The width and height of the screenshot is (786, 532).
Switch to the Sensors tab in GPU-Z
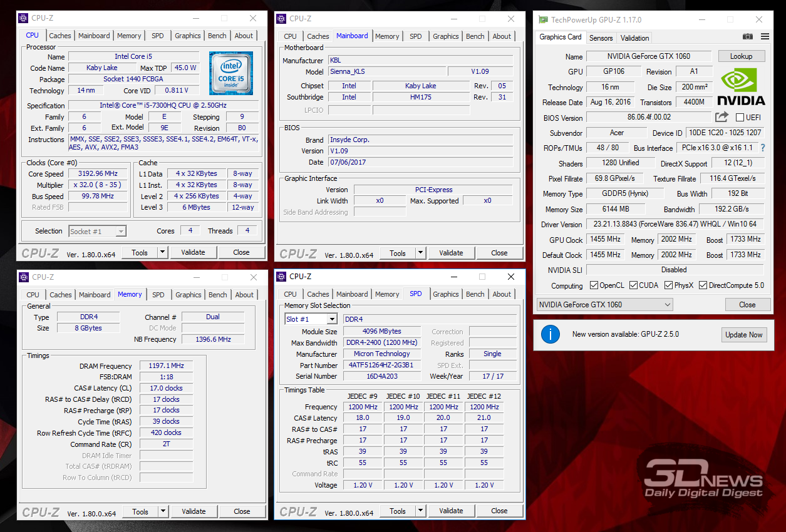point(601,38)
